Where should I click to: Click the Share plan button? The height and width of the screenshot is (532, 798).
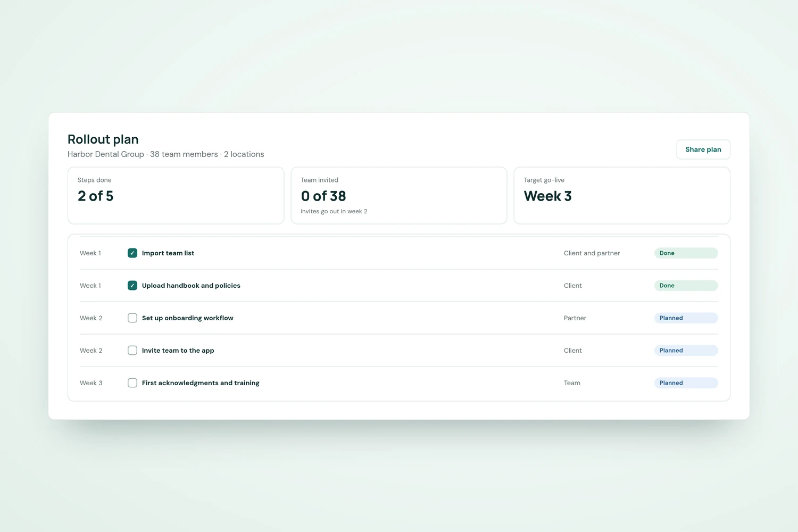[703, 149]
